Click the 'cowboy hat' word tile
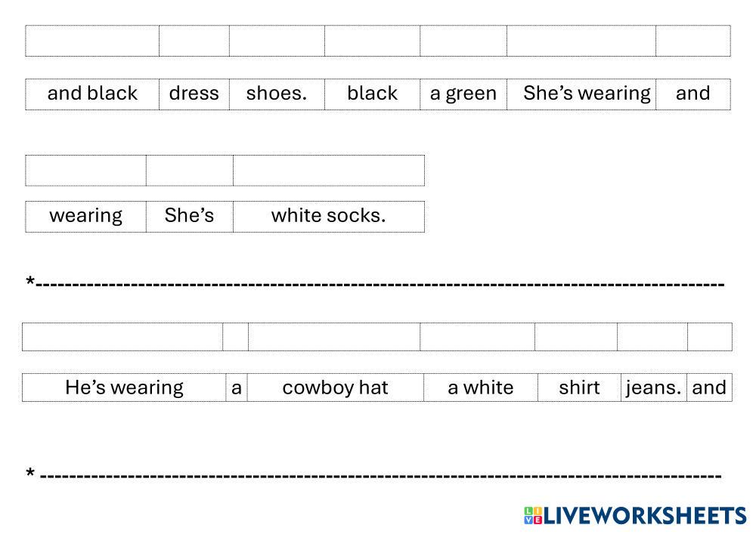Viewport: 756px width, 534px height. coord(335,387)
